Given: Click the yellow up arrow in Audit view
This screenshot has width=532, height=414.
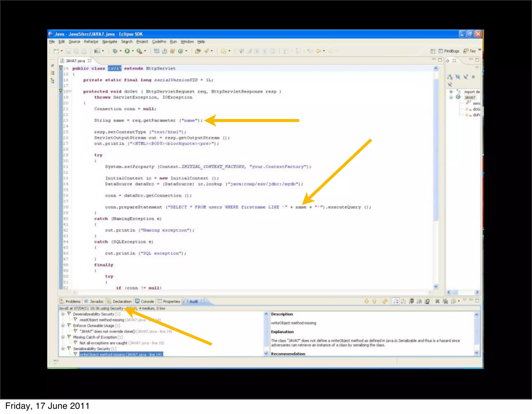Looking at the screenshot, I should 374,301.
